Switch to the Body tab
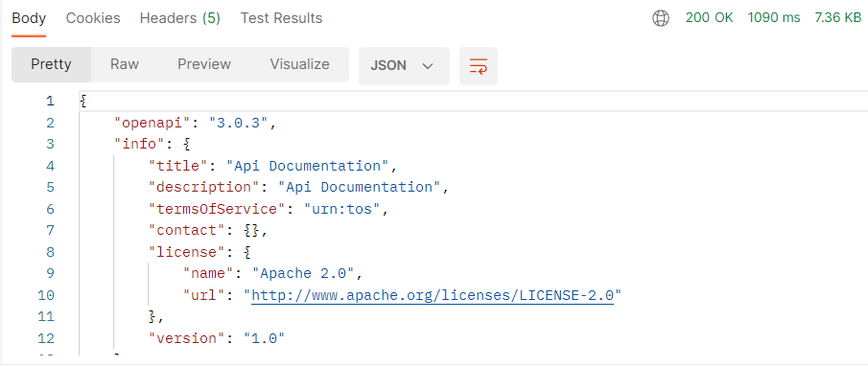Image resolution: width=868 pixels, height=367 pixels. pyautogui.click(x=29, y=18)
